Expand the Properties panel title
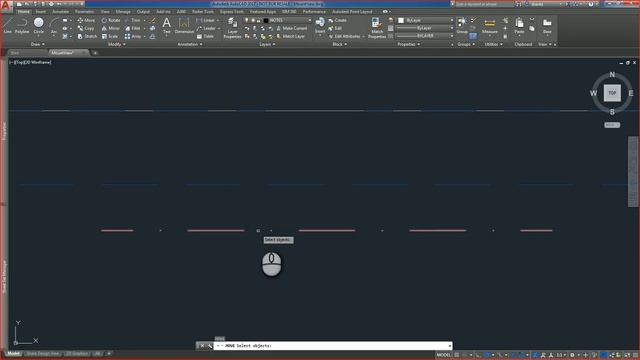The width and height of the screenshot is (640, 360). click(x=408, y=44)
